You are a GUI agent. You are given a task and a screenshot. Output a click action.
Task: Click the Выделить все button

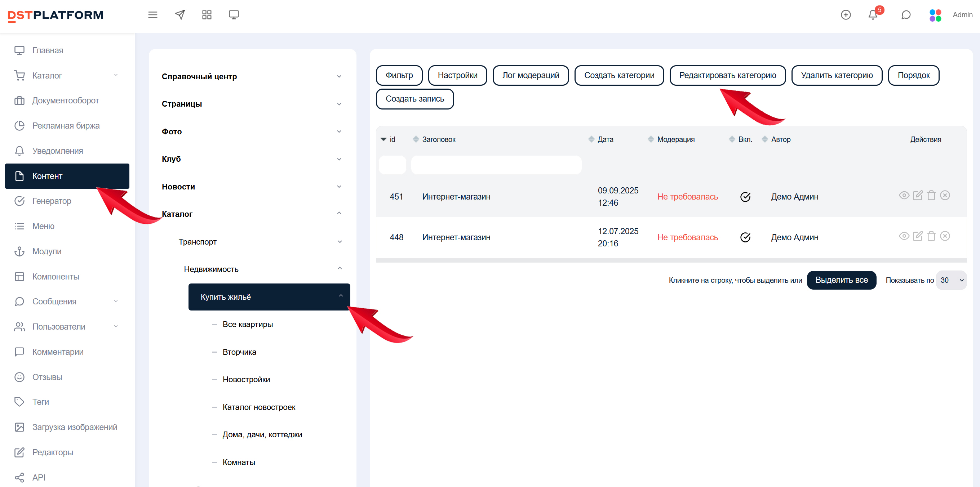[841, 280]
